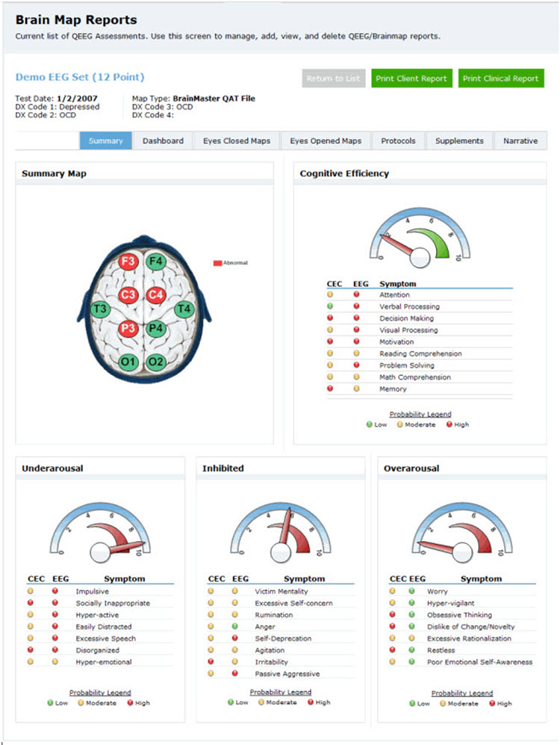Click the Print Clinical Report button

(501, 78)
